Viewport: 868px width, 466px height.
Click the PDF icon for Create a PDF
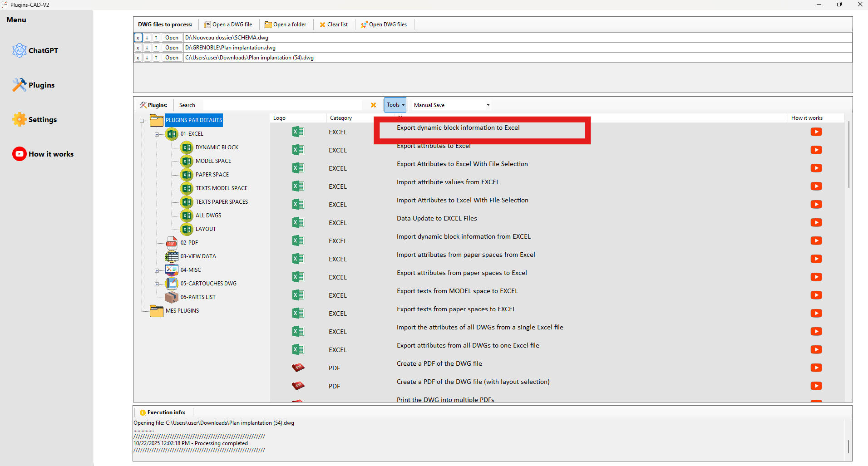pos(298,368)
